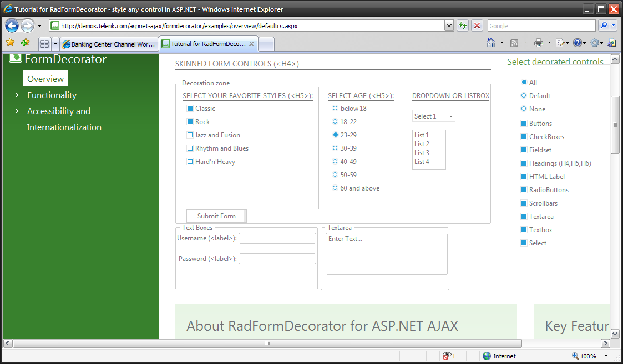Click the Add to Favorites icon

point(25,43)
